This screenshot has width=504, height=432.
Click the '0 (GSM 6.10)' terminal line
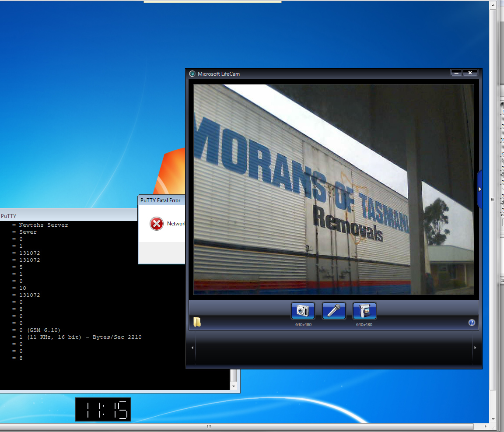click(36, 330)
